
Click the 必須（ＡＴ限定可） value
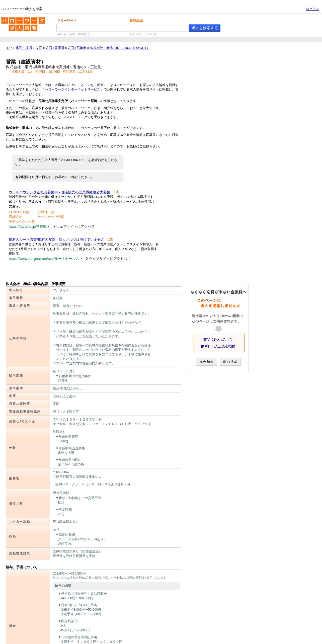pyautogui.click(x=67, y=412)
